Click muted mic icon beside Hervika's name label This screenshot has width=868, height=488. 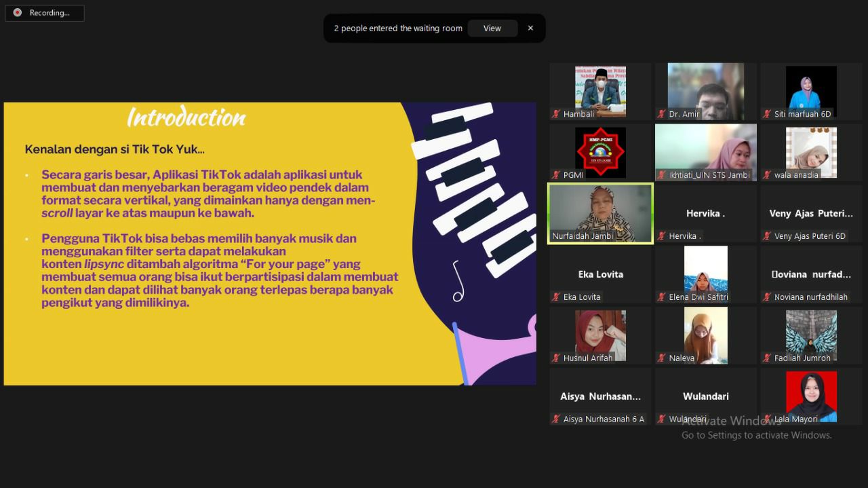[662, 236]
